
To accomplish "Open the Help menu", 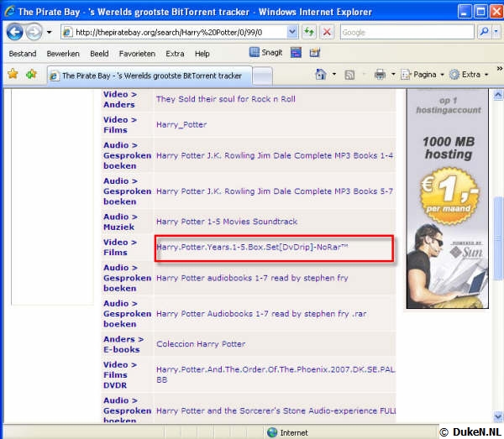I will (202, 54).
